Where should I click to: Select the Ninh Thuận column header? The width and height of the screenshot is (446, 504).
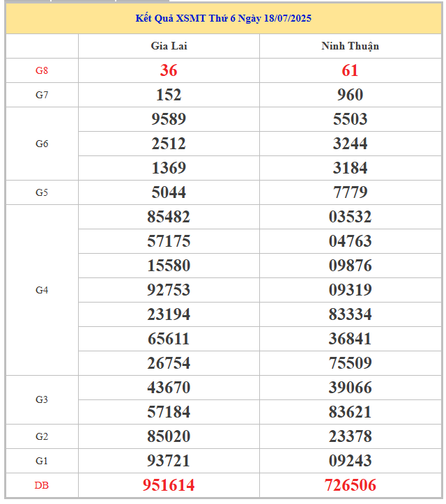click(x=351, y=46)
